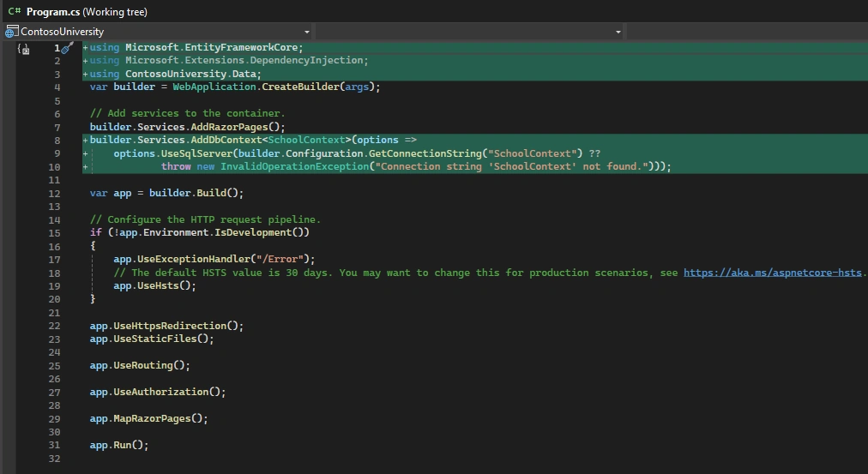
Task: Click the plus marker beside line 10
Action: click(85, 166)
